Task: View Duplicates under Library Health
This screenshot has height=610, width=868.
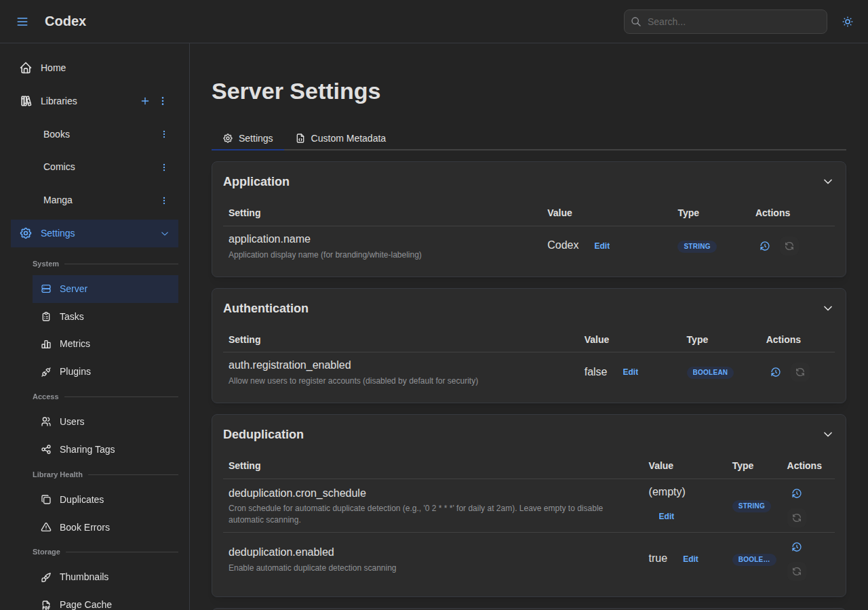Action: 81,500
